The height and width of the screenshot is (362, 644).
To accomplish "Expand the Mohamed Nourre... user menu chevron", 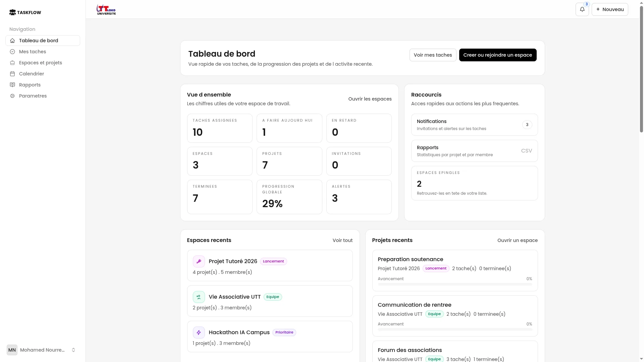I will pyautogui.click(x=73, y=350).
